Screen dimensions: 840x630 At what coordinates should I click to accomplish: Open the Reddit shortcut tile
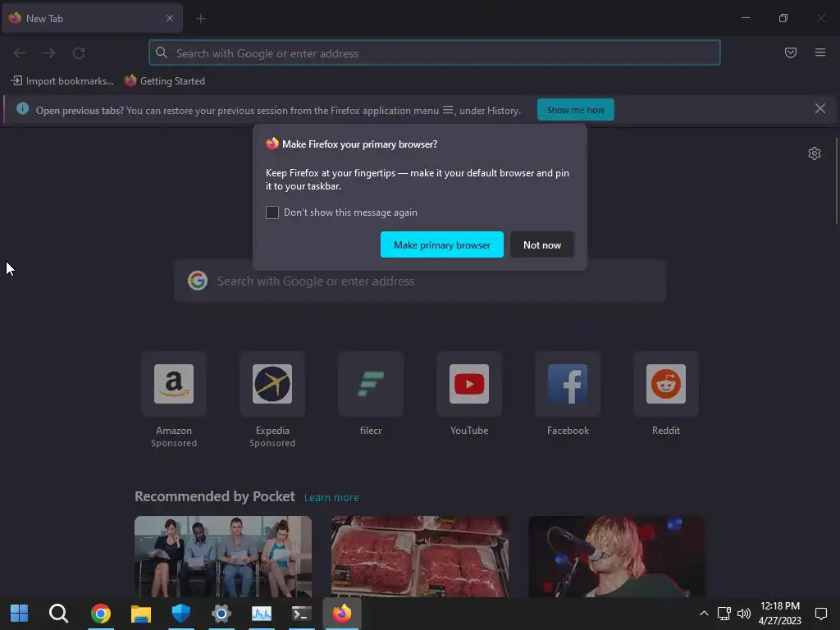click(666, 384)
